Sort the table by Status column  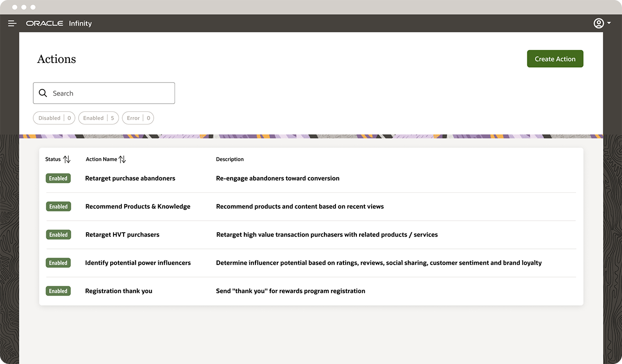click(x=67, y=159)
